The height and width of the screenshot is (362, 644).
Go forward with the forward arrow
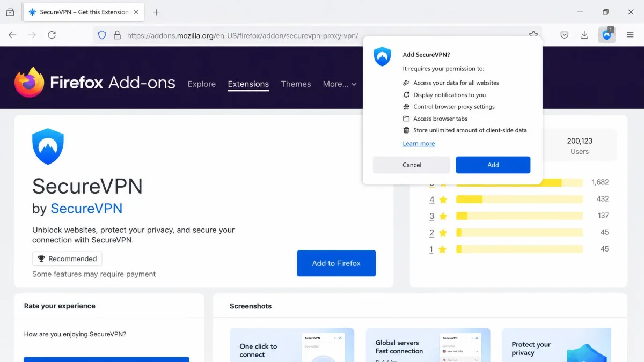click(x=32, y=35)
